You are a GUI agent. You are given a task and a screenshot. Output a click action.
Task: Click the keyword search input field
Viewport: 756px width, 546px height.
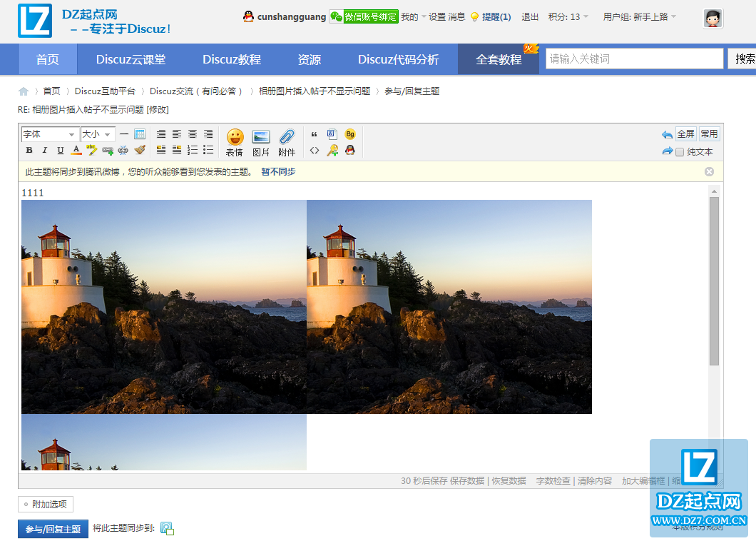click(x=635, y=59)
